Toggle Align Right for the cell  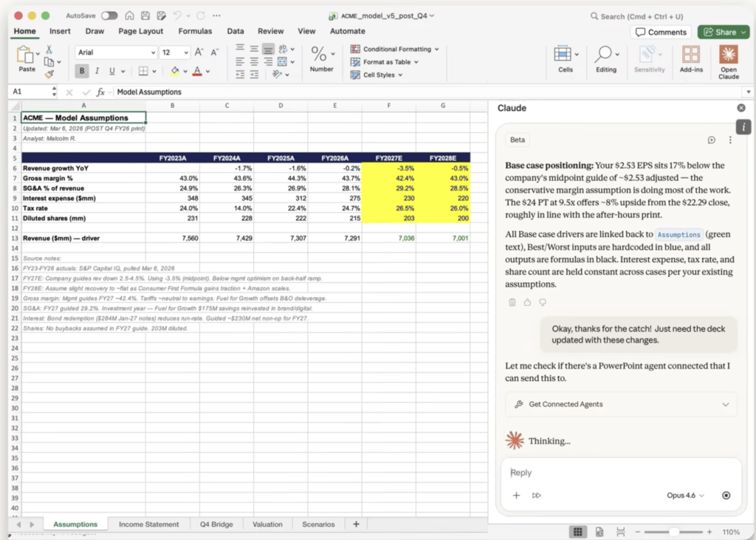pos(268,62)
